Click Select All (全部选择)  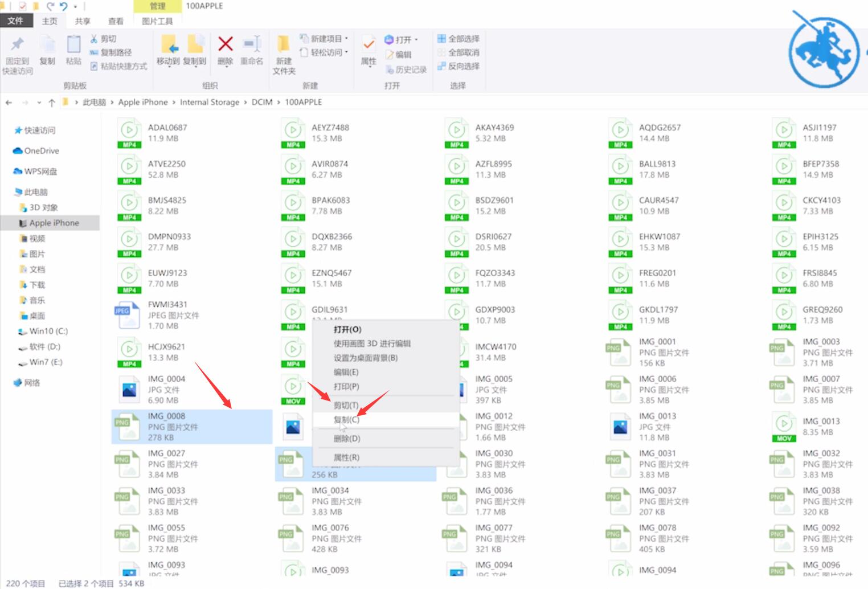(x=458, y=39)
